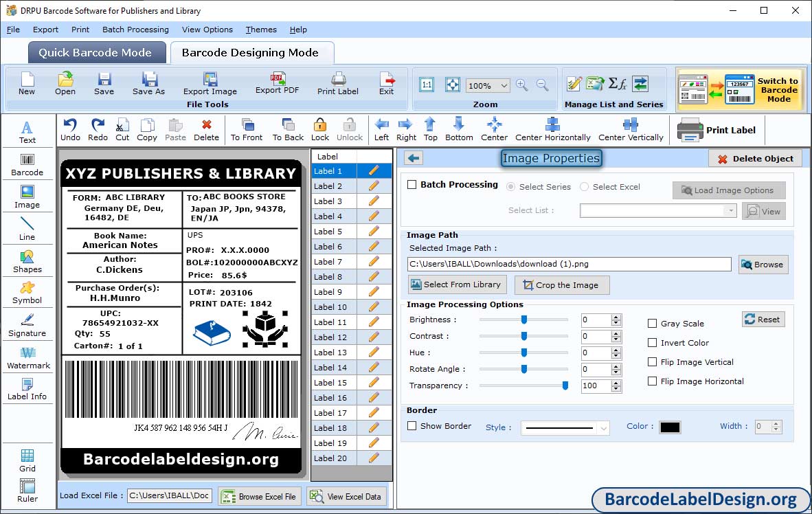Edit Label 5 pencil icon
The height and width of the screenshot is (514, 812).
coord(374,231)
